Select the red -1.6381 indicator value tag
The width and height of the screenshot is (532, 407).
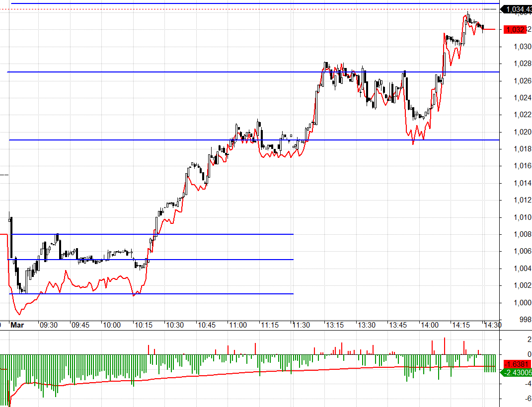[517, 364]
